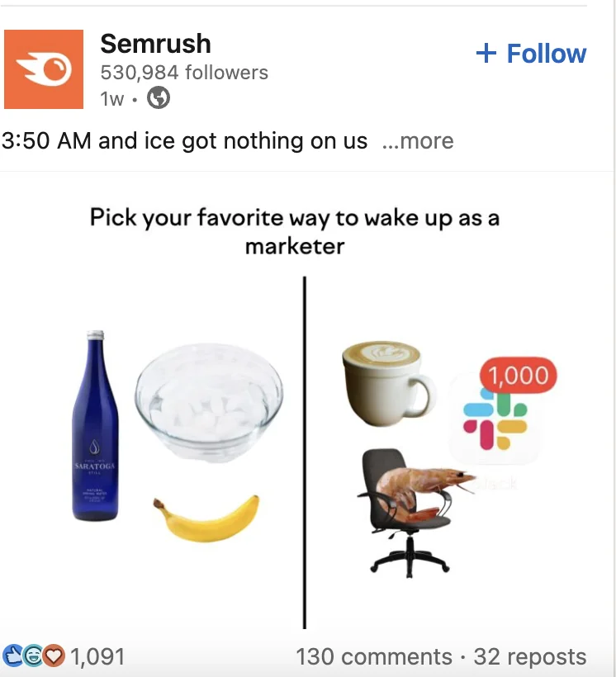Click the glass bowl of ice

209,403
